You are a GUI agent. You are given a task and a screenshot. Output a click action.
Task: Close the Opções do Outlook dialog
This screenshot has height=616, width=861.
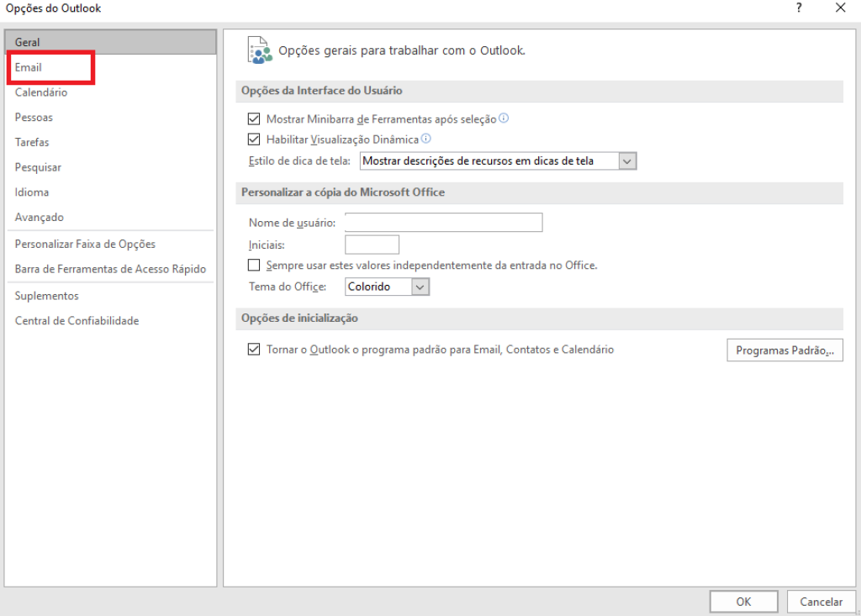840,8
